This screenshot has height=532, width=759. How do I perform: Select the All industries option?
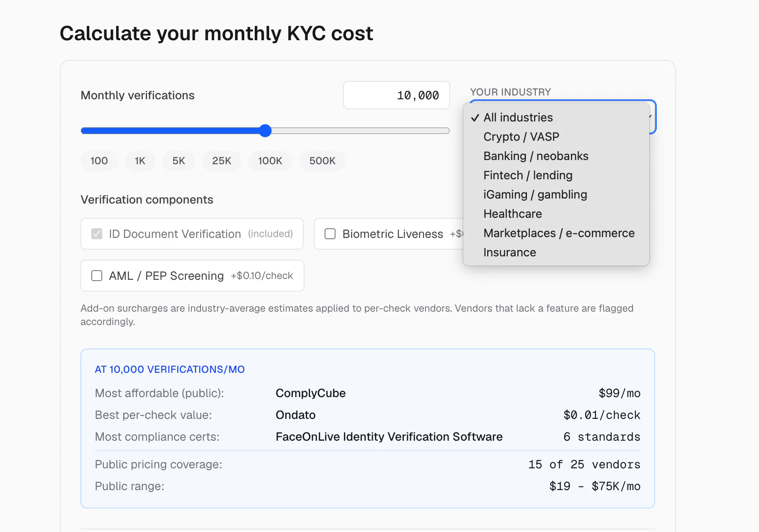pos(556,117)
